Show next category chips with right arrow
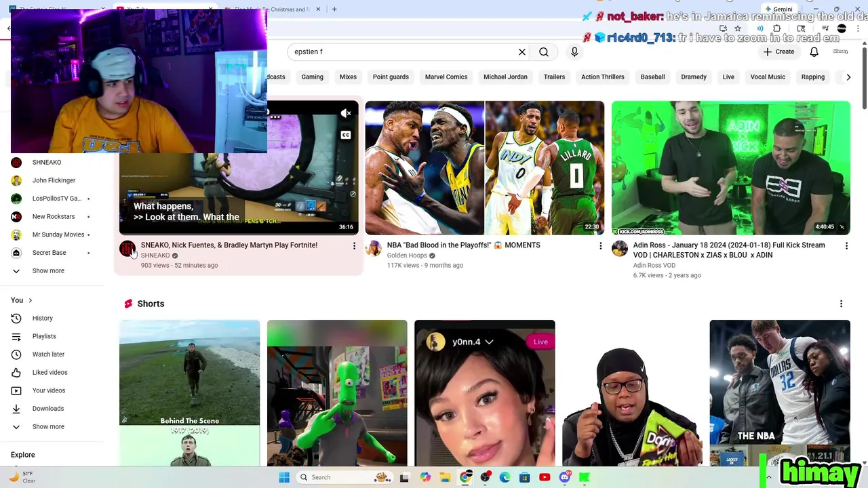Image resolution: width=868 pixels, height=488 pixels. point(848,77)
